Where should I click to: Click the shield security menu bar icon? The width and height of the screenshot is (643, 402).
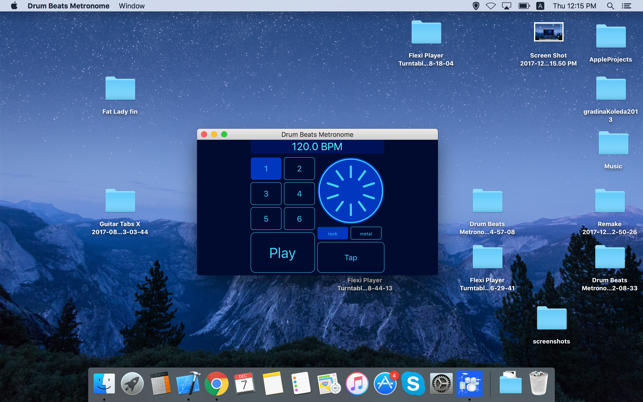pos(476,6)
